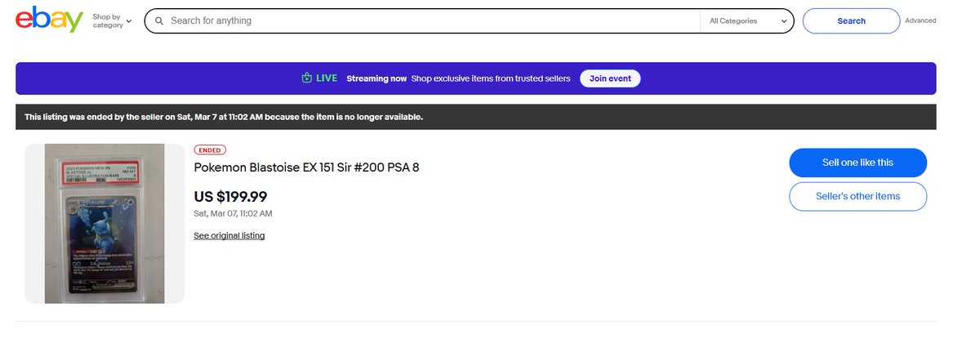Open the All Categories dropdown

point(747,20)
